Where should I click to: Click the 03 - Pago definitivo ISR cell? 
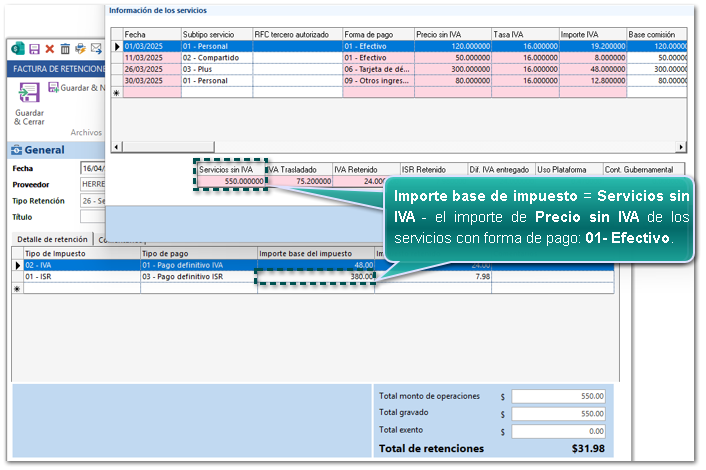[x=199, y=276]
